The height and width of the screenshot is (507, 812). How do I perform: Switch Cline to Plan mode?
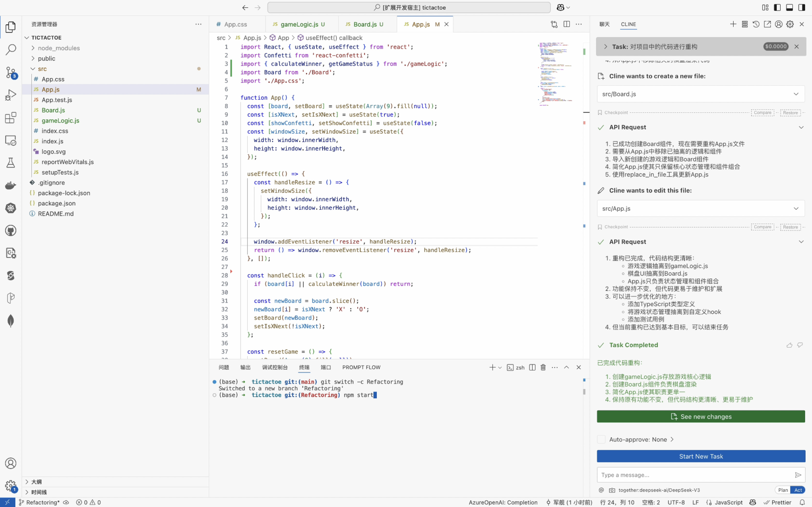(783, 490)
